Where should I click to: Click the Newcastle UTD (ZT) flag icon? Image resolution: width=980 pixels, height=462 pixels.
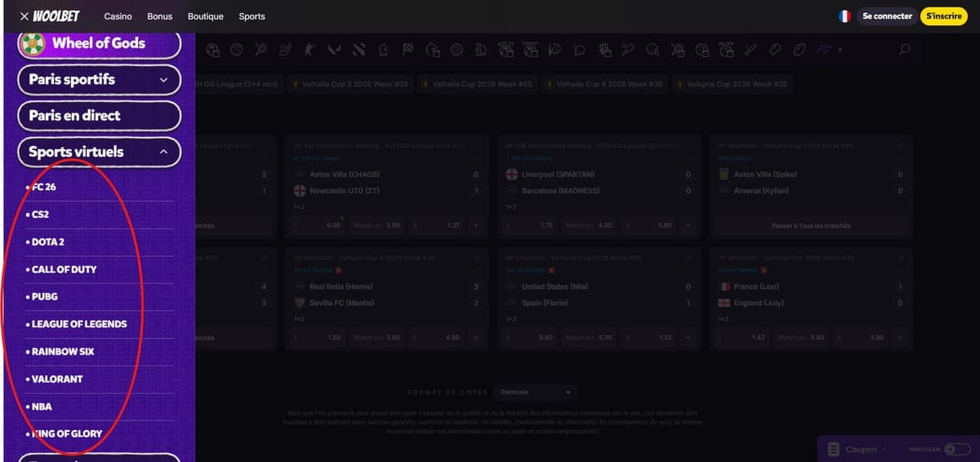tap(300, 191)
